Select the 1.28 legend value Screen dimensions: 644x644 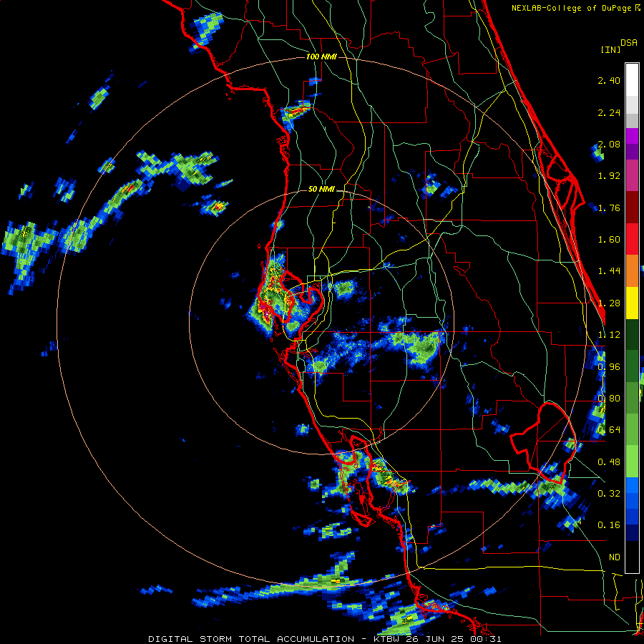tap(609, 303)
